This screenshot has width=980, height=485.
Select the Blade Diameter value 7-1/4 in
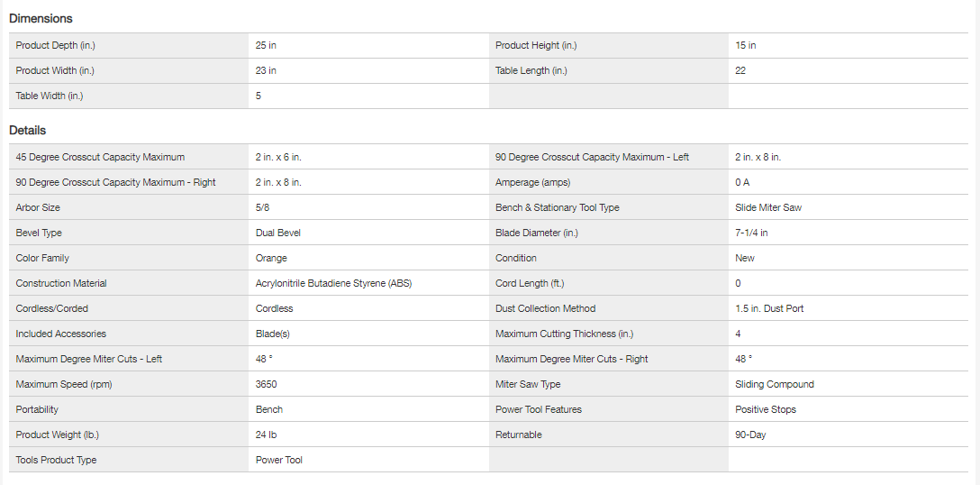coord(751,233)
